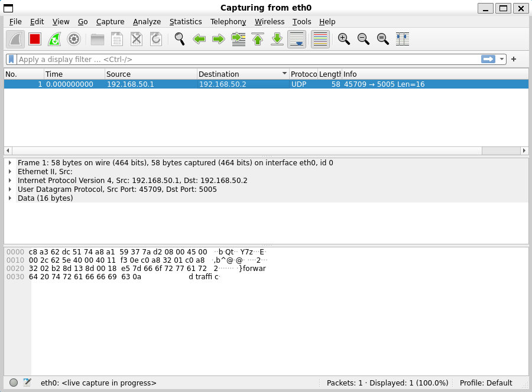Toggle auto-scroll during live capture
532x392 pixels.
(x=296, y=40)
